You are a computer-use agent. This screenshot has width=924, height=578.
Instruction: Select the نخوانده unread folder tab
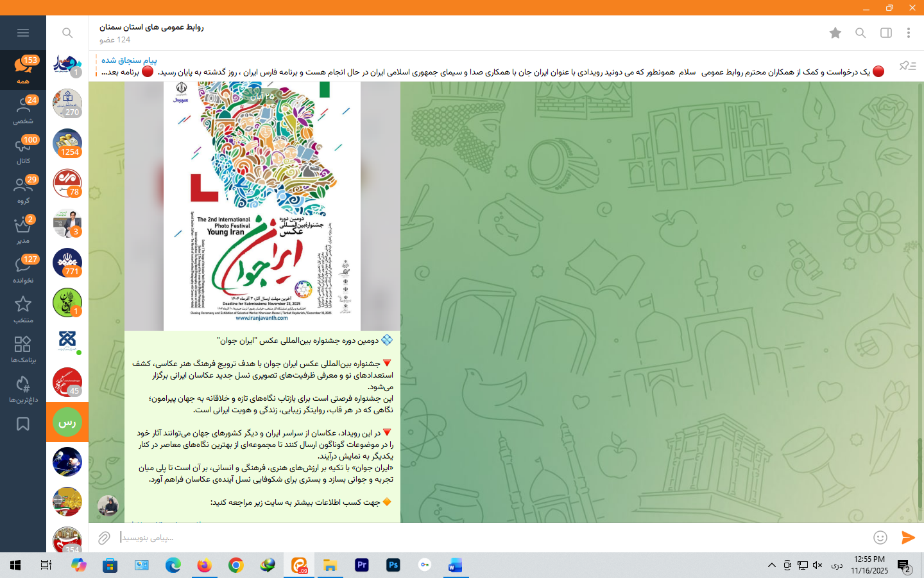coord(23,269)
